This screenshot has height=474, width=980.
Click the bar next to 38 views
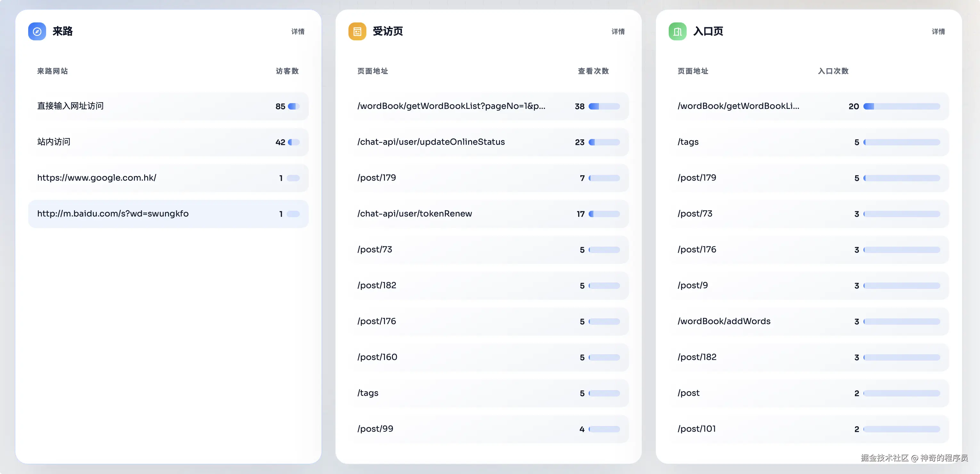[604, 107]
